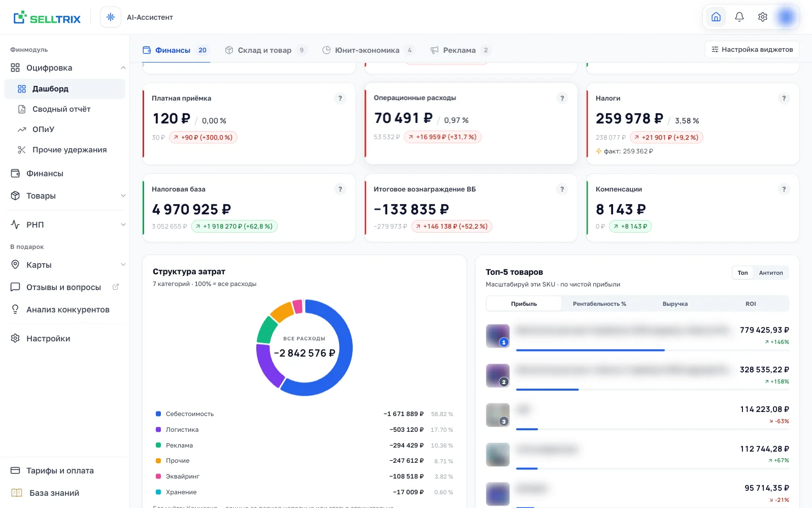Open Сводный отчёт in the sidebar
The height and width of the screenshot is (508, 812).
point(64,109)
